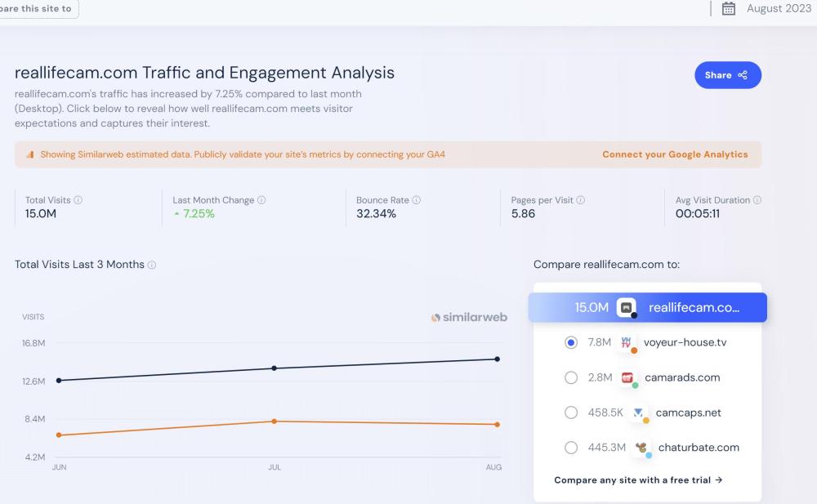The width and height of the screenshot is (817, 504).
Task: Click info icon beside Total Visits Last 3 Months
Action: point(152,265)
